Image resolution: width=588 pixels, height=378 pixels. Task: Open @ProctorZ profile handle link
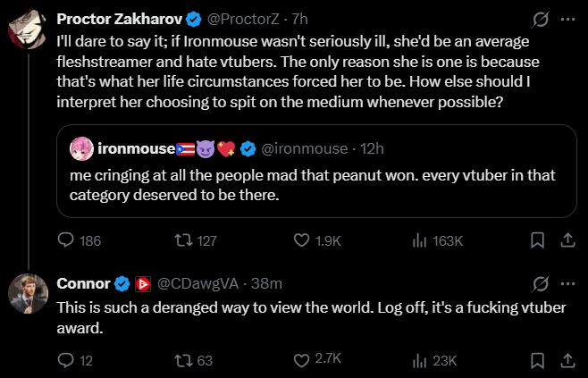tap(232, 19)
